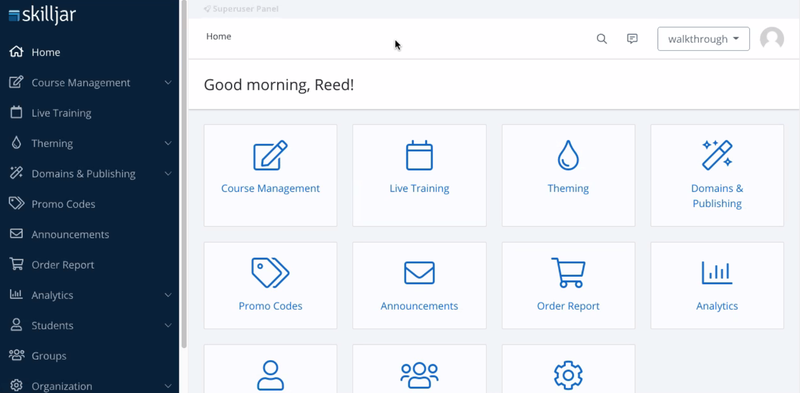Open the Announcements tile link
800x393 pixels.
[419, 306]
